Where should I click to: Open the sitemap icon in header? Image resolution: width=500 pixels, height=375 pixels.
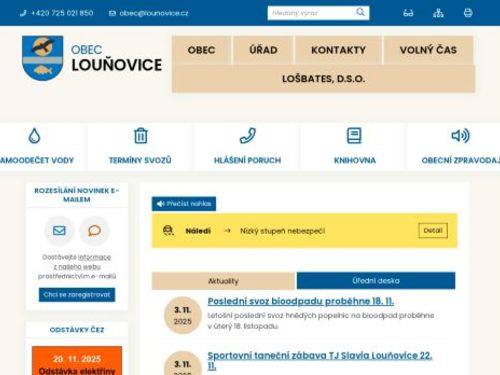438,13
